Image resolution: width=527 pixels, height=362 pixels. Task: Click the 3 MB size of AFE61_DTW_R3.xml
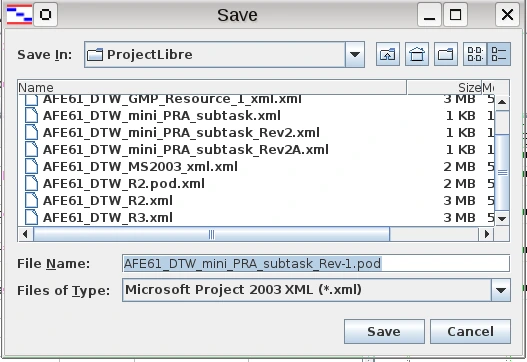(459, 218)
